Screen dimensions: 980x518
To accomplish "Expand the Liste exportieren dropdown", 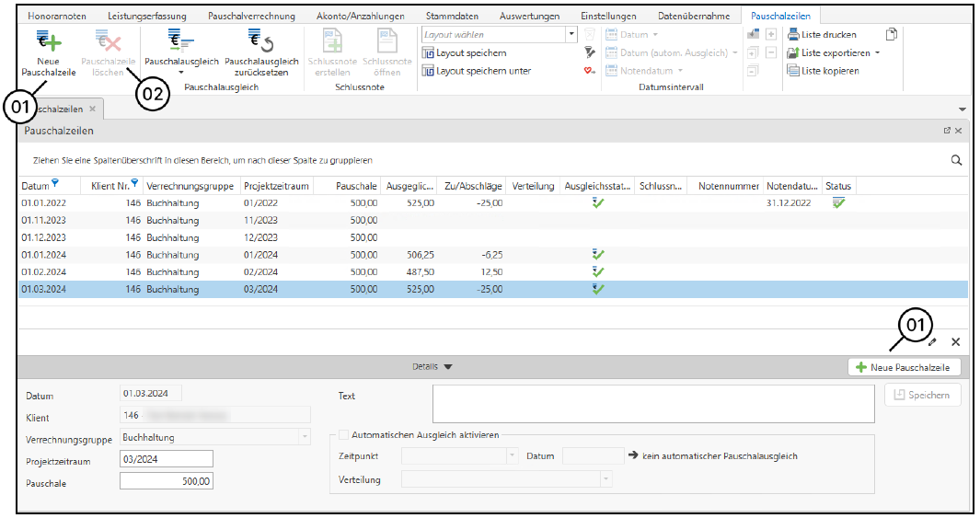I will pos(878,53).
